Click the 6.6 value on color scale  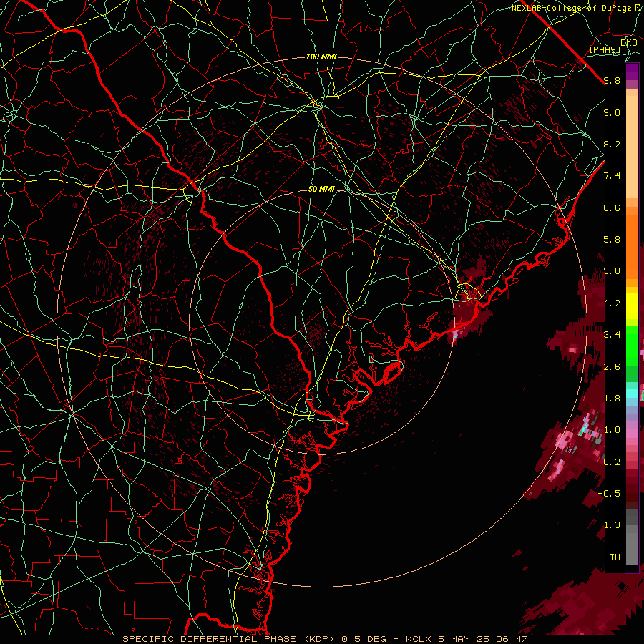click(612, 208)
